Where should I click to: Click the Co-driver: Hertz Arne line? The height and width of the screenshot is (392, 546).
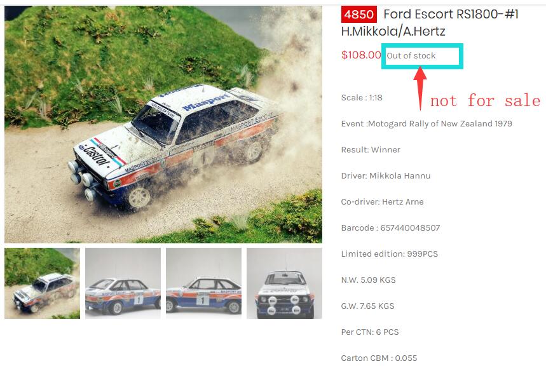(383, 202)
